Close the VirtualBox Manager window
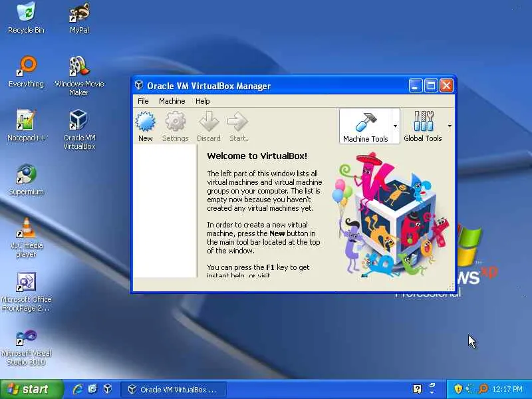This screenshot has height=399, width=532. click(x=446, y=86)
